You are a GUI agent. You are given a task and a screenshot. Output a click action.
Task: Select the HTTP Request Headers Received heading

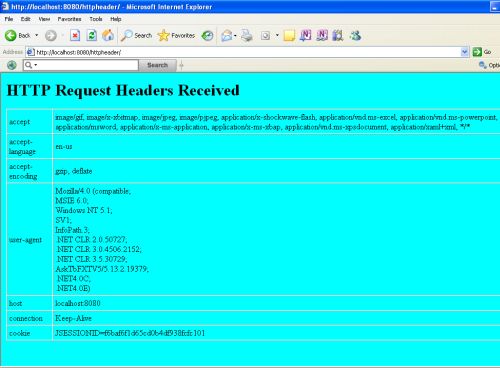[123, 90]
